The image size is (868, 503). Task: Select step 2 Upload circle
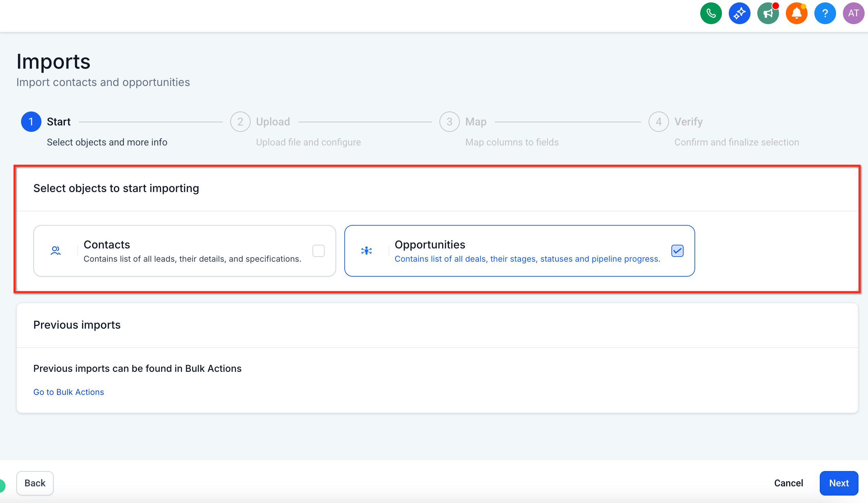(240, 122)
